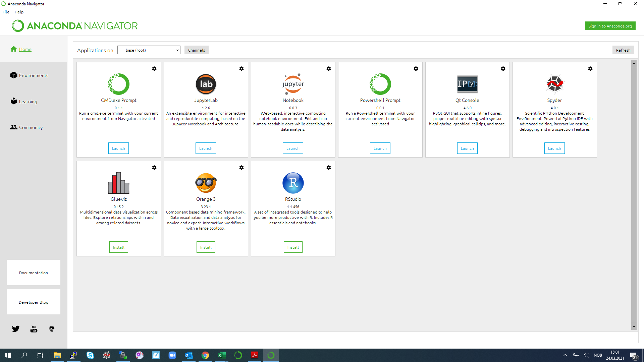This screenshot has width=644, height=362.
Task: Click the Spyder web logo
Action: 555,84
